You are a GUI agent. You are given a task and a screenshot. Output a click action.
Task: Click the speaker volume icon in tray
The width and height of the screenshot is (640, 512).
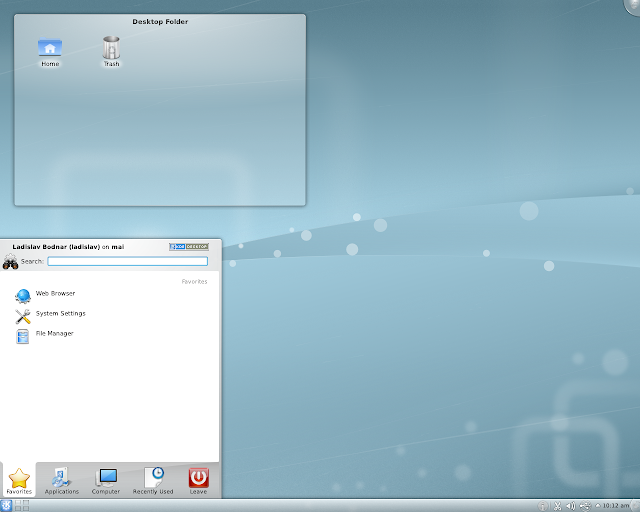(571, 506)
